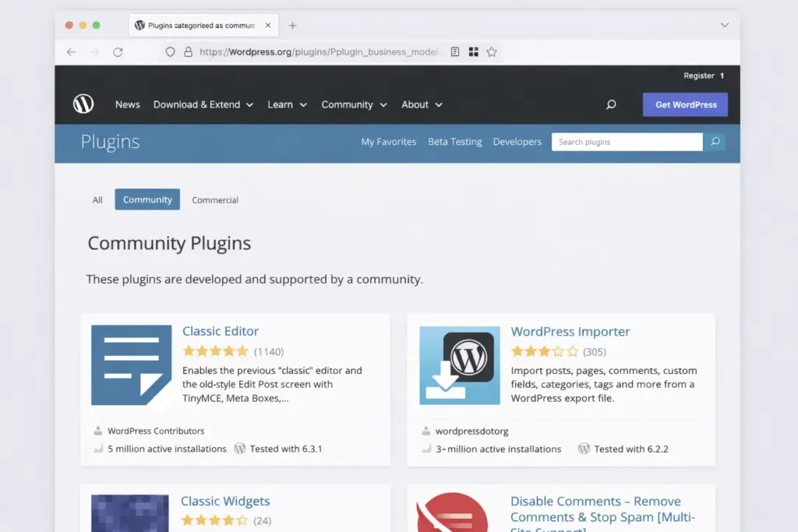Click into the Search plugins field

(627, 142)
